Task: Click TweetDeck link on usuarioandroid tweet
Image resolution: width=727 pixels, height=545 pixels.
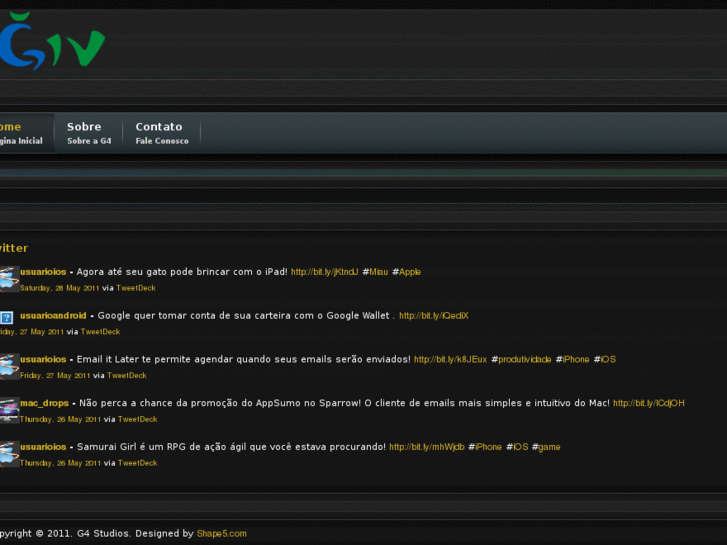Action: pyautogui.click(x=101, y=332)
